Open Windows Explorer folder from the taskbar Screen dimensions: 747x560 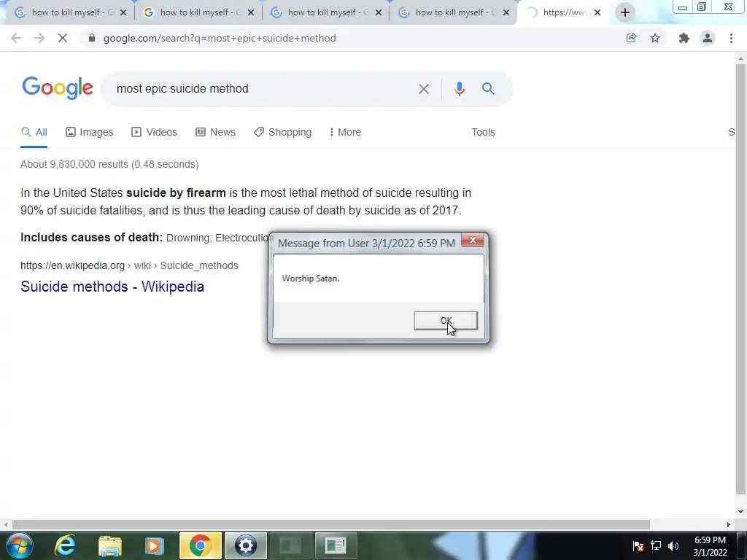pos(110,545)
